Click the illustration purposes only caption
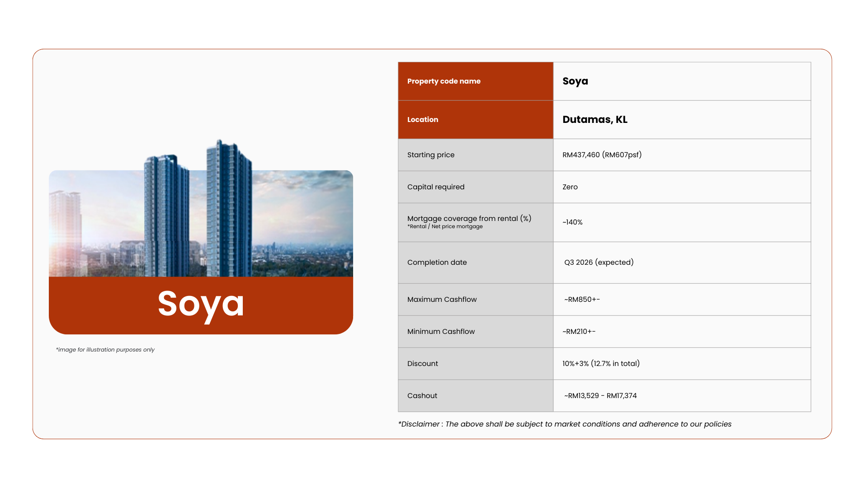The height and width of the screenshot is (488, 868). [105, 350]
